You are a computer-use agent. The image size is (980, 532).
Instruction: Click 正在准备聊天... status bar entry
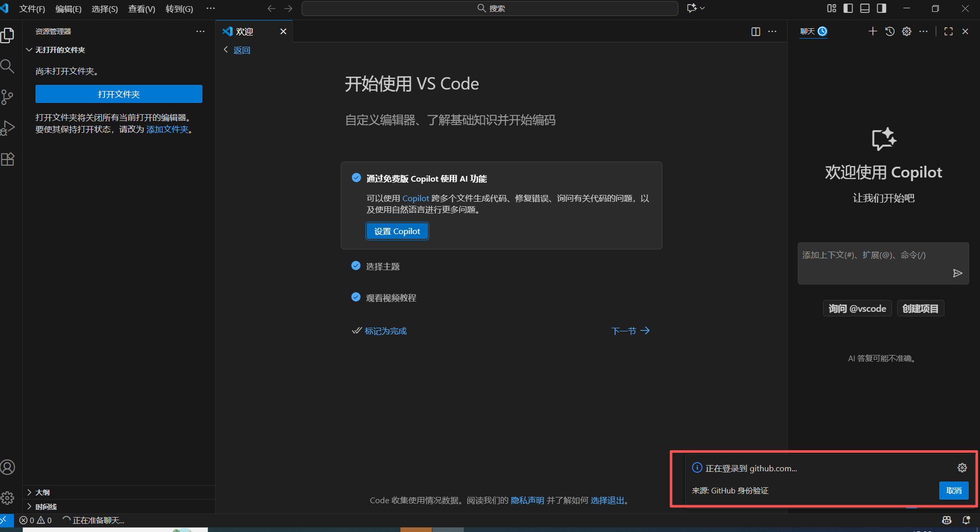pyautogui.click(x=94, y=520)
